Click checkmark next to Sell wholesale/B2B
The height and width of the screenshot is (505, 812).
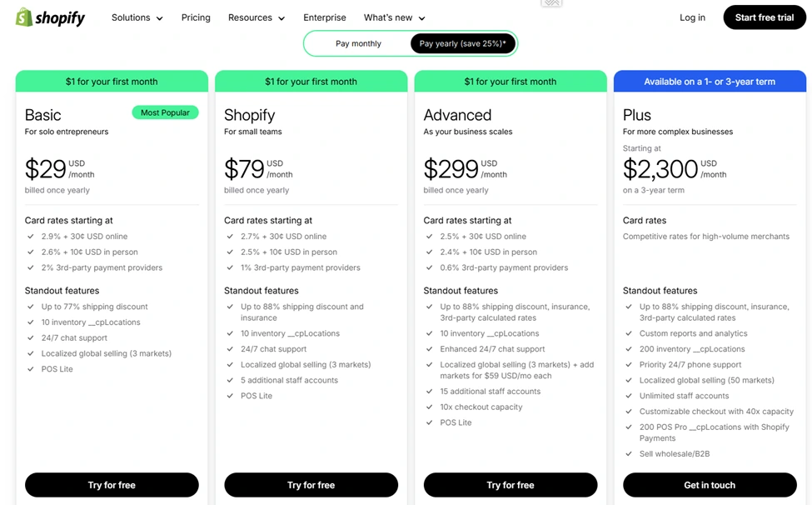[630, 454]
